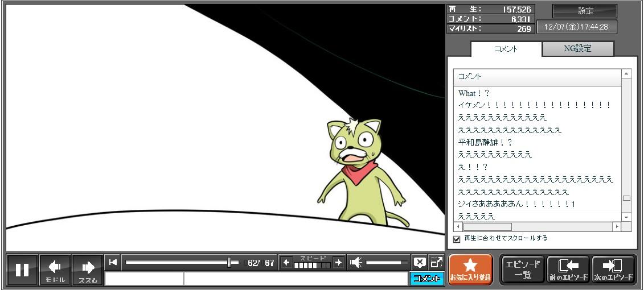Open the エピソード一覧 episode list
The width and height of the screenshot is (644, 290).
coord(523,269)
